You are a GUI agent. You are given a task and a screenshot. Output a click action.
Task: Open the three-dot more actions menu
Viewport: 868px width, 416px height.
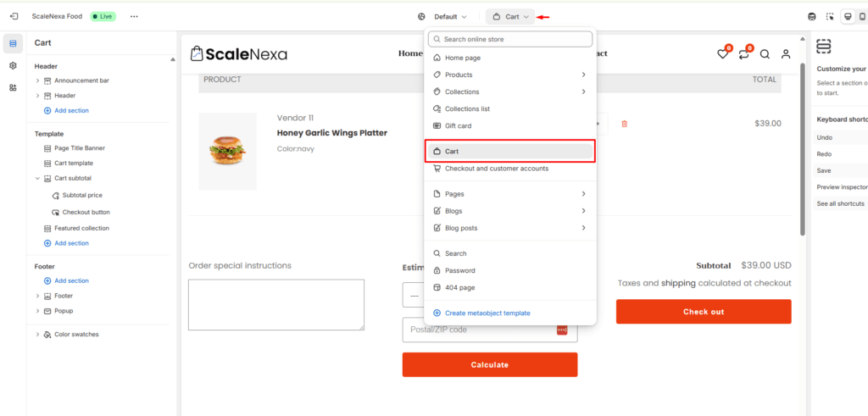pyautogui.click(x=134, y=17)
